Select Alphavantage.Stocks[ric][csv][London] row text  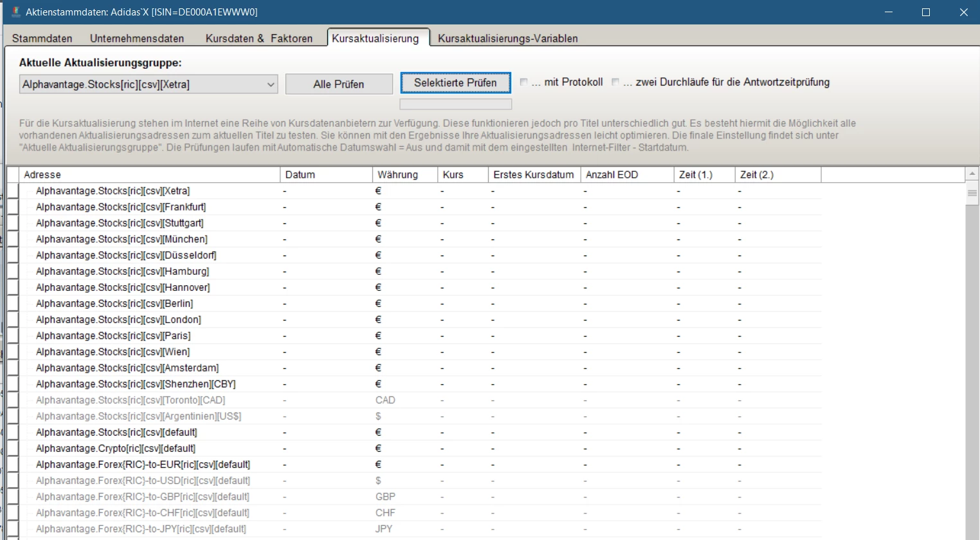point(118,320)
